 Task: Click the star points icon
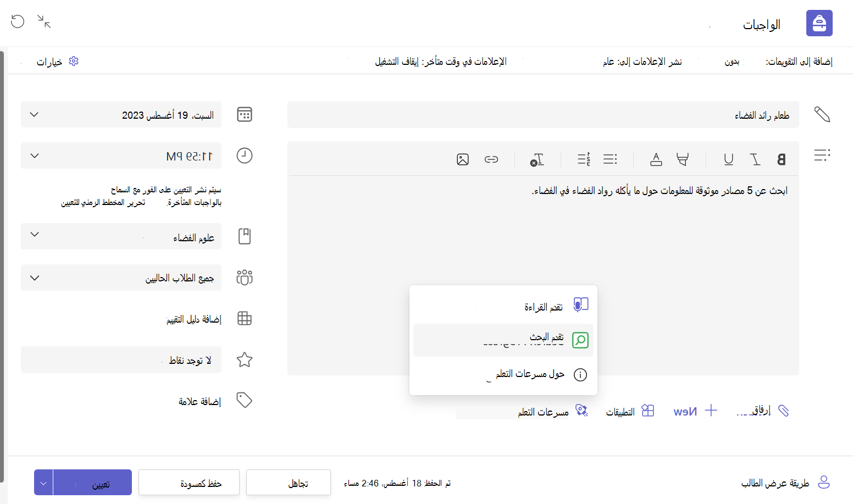click(x=245, y=359)
